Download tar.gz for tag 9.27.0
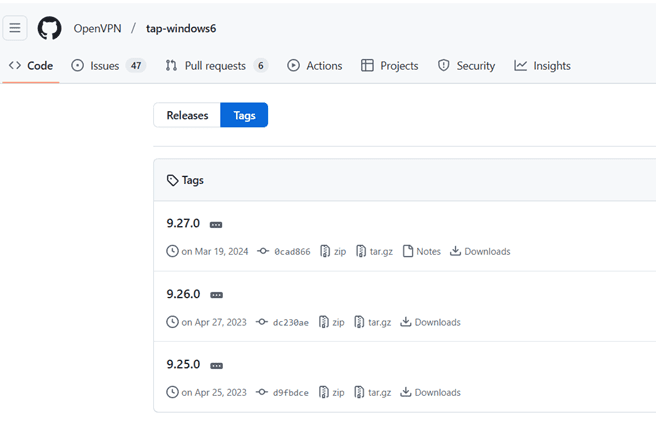The height and width of the screenshot is (433, 656). point(374,251)
